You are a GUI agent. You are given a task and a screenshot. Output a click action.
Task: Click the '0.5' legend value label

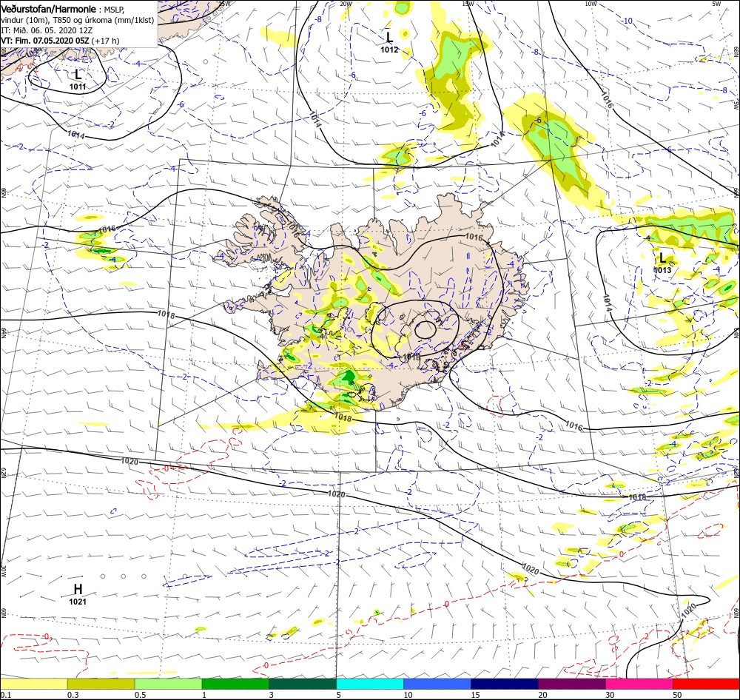pos(140,696)
